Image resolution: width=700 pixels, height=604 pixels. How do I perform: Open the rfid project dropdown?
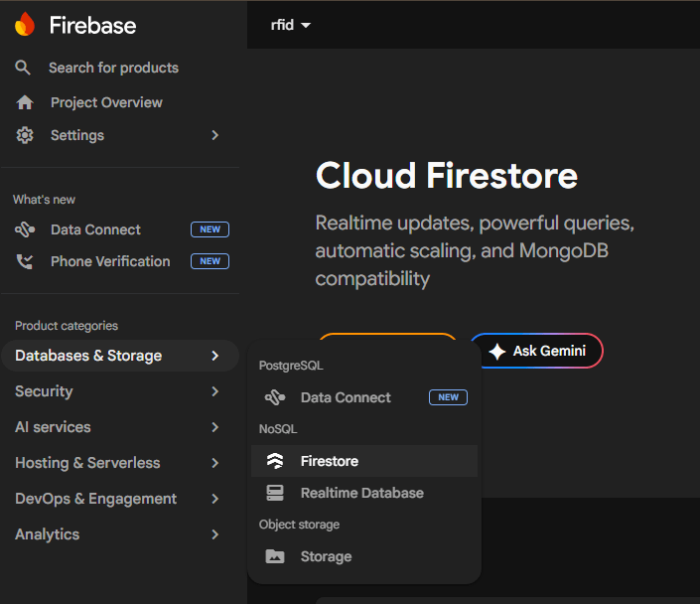click(x=291, y=25)
